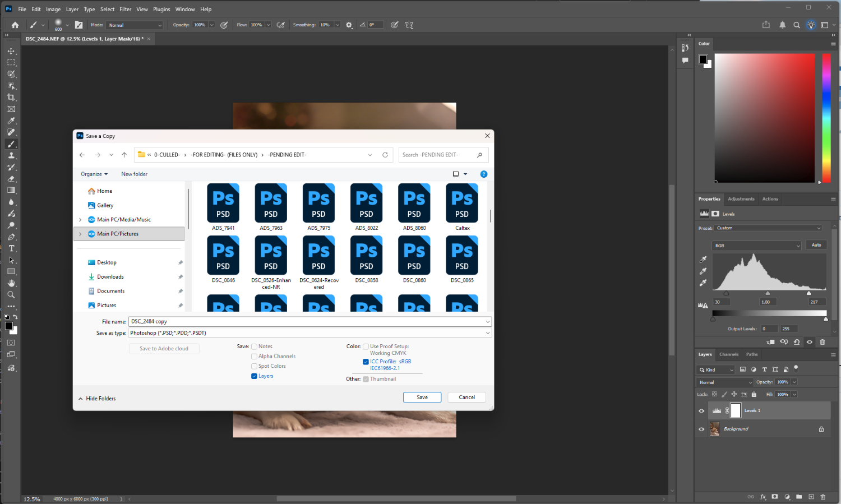Screen dimensions: 841x504
Task: Click the hue spectrum slider in Color panel
Action: [x=826, y=118]
